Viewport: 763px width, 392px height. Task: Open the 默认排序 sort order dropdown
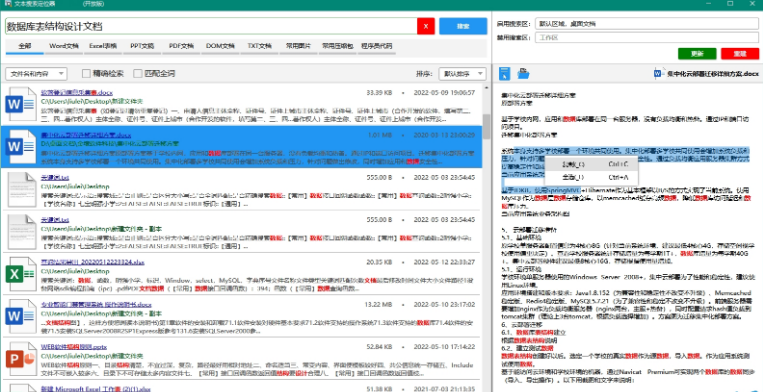pos(462,74)
